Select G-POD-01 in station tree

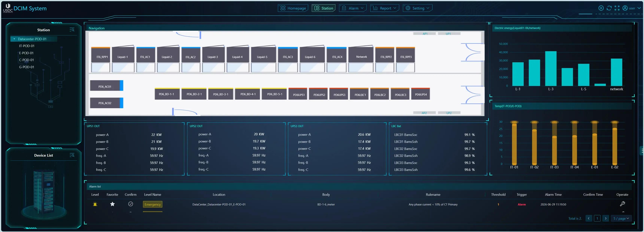(x=27, y=67)
